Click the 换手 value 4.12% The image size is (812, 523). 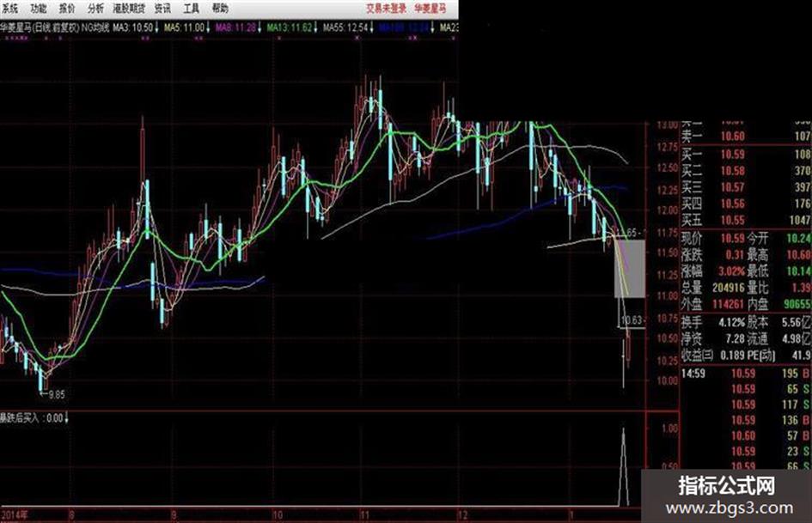point(731,323)
